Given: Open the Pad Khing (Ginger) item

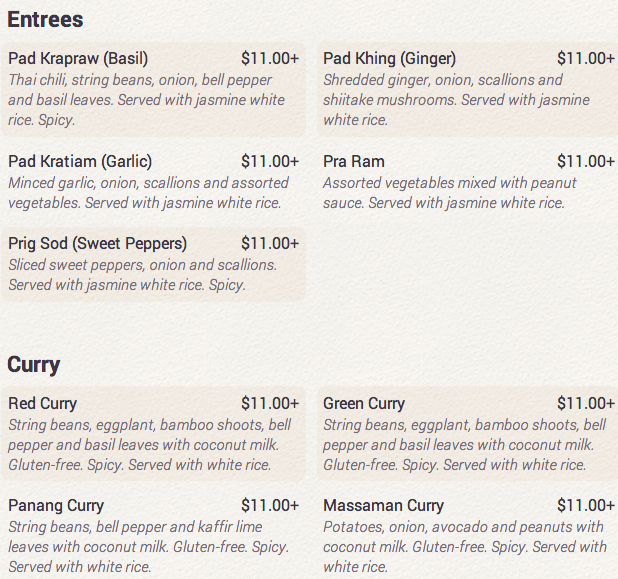Looking at the screenshot, I should click(467, 89).
